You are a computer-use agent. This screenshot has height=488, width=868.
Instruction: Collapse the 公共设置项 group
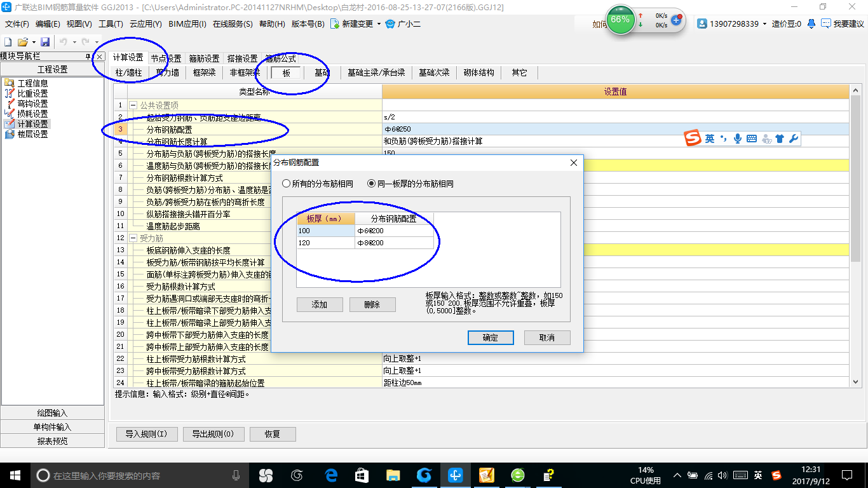(x=133, y=105)
